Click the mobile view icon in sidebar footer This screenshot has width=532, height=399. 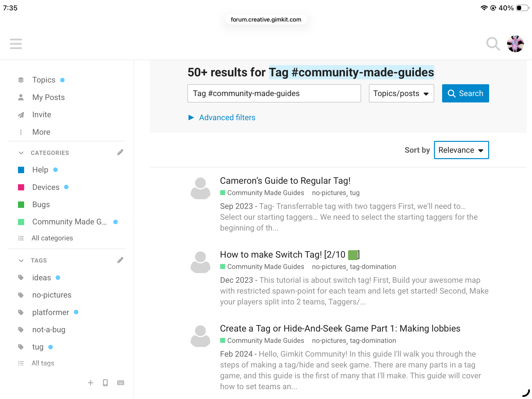[105, 383]
